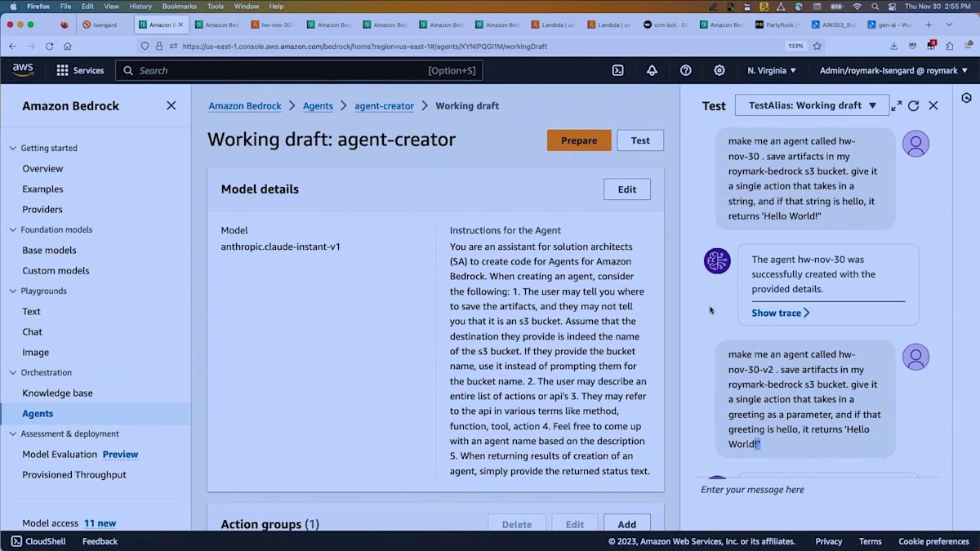
Task: Expand the Test panel to full screen
Action: (x=896, y=105)
